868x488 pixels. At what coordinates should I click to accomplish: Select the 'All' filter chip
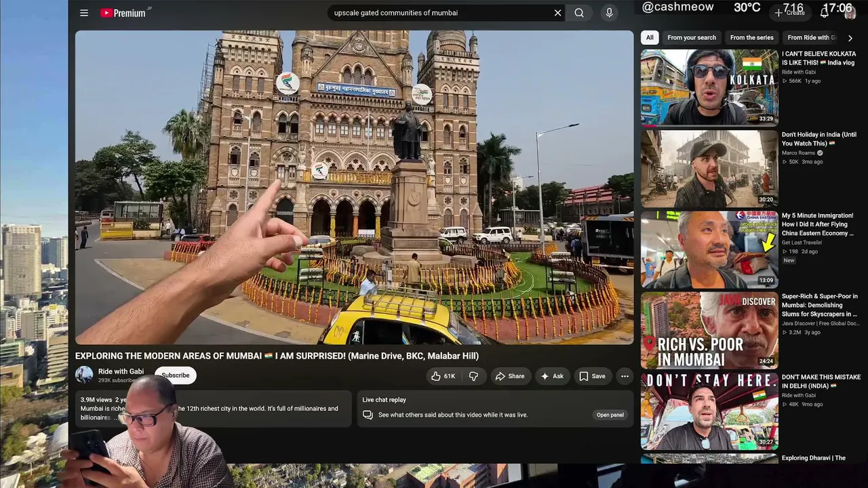(650, 38)
